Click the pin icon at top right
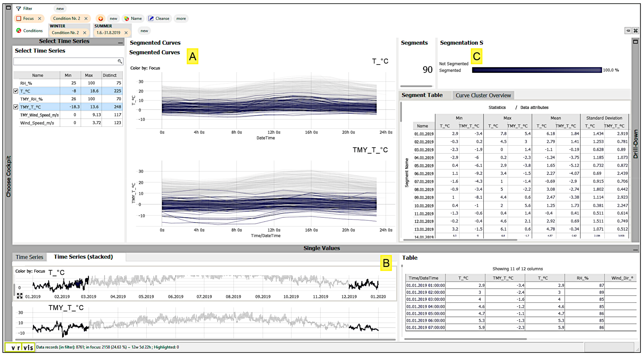This screenshot has height=356, width=644. (x=628, y=30)
